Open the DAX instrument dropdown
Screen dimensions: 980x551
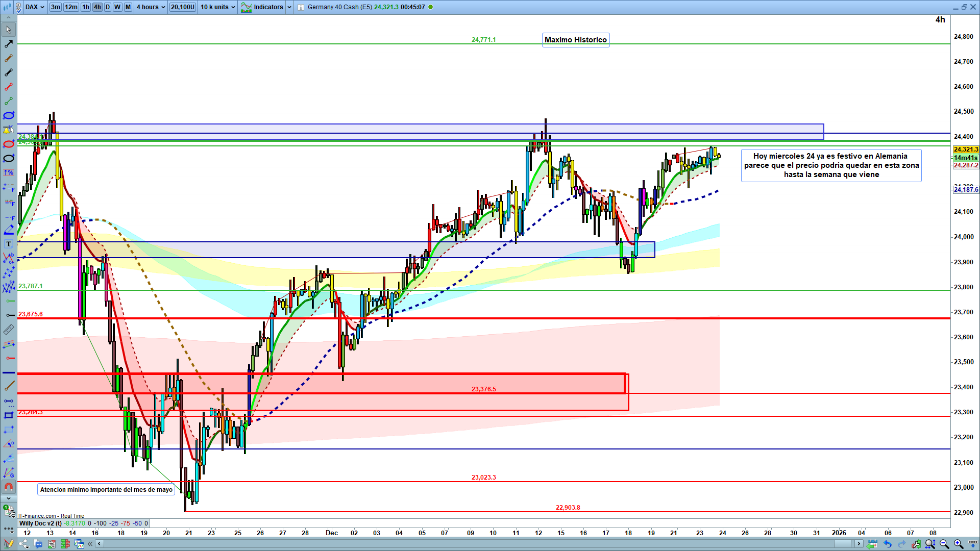tap(35, 7)
